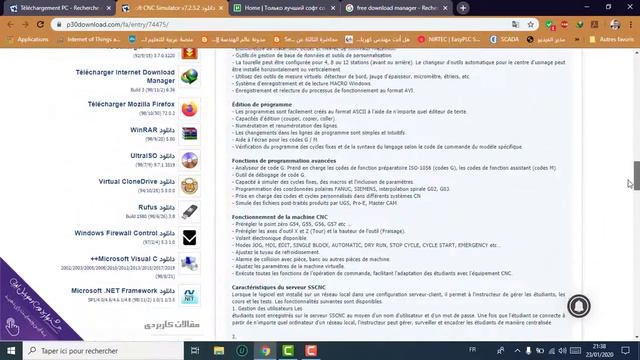The width and height of the screenshot is (640, 360).
Task: Click the heading Édition de programme
Action: tap(262, 104)
